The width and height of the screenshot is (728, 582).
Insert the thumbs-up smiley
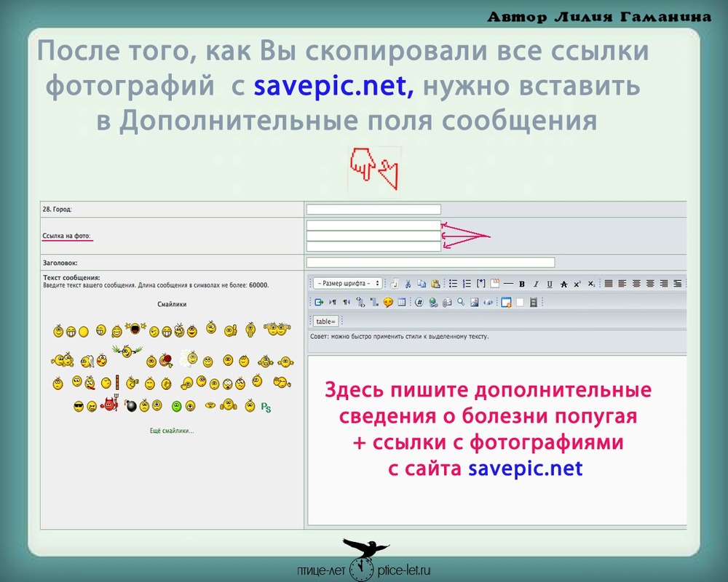(x=230, y=330)
